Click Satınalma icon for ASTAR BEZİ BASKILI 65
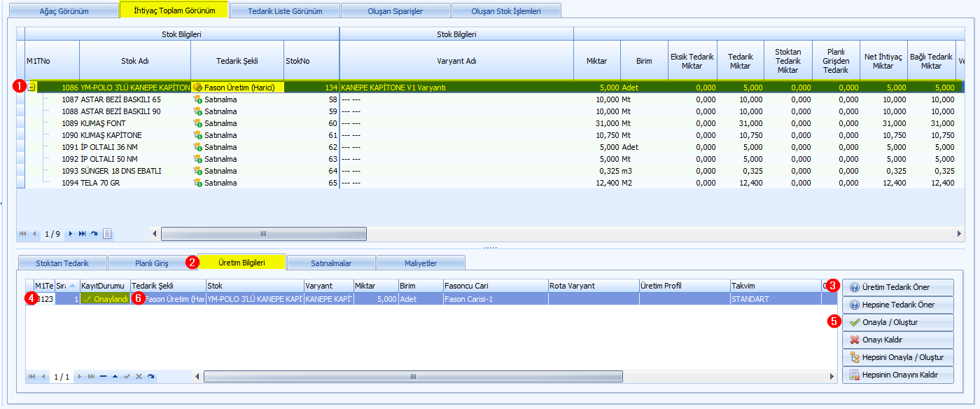 point(198,99)
